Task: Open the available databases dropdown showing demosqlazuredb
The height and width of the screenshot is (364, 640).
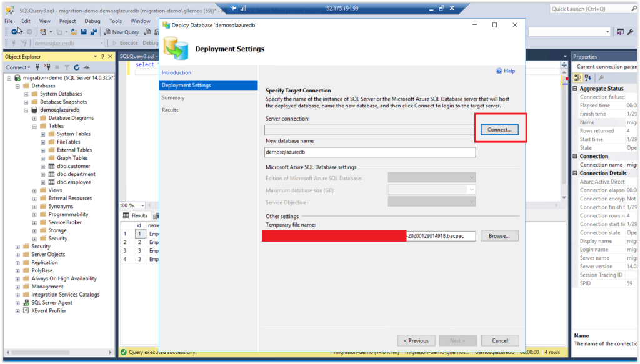Action: [x=69, y=43]
